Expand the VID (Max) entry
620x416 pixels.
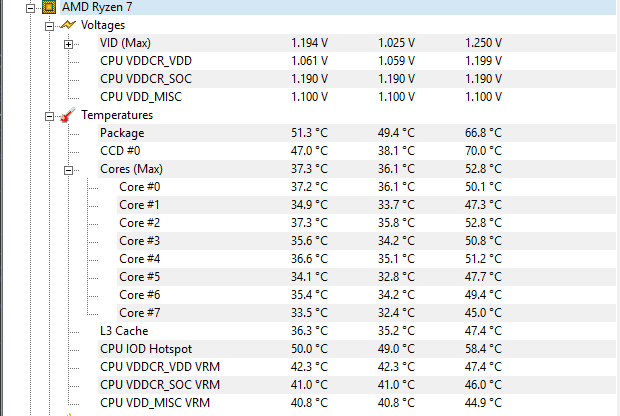tap(68, 44)
